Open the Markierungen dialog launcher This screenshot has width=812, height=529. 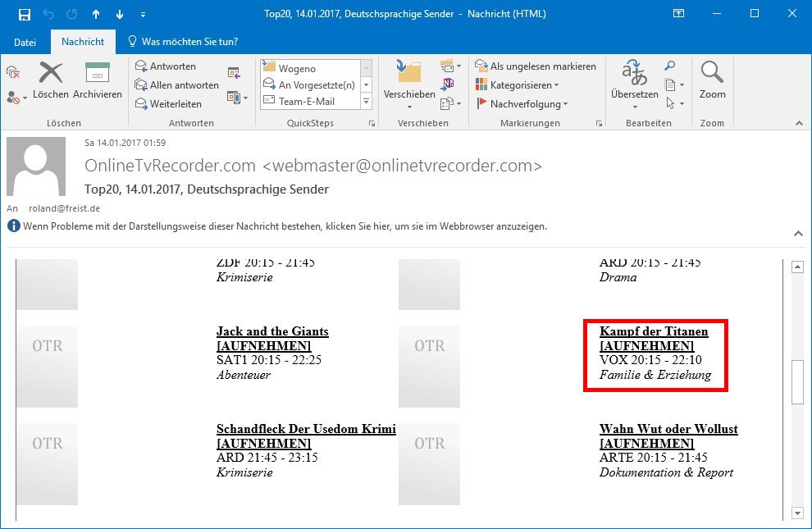pyautogui.click(x=600, y=123)
